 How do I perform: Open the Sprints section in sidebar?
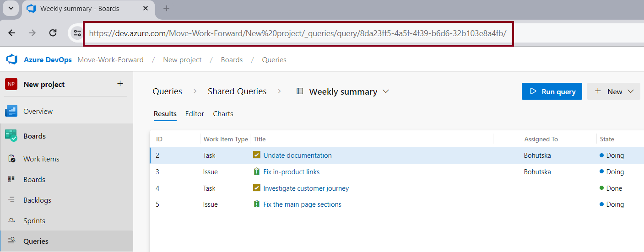click(34, 220)
